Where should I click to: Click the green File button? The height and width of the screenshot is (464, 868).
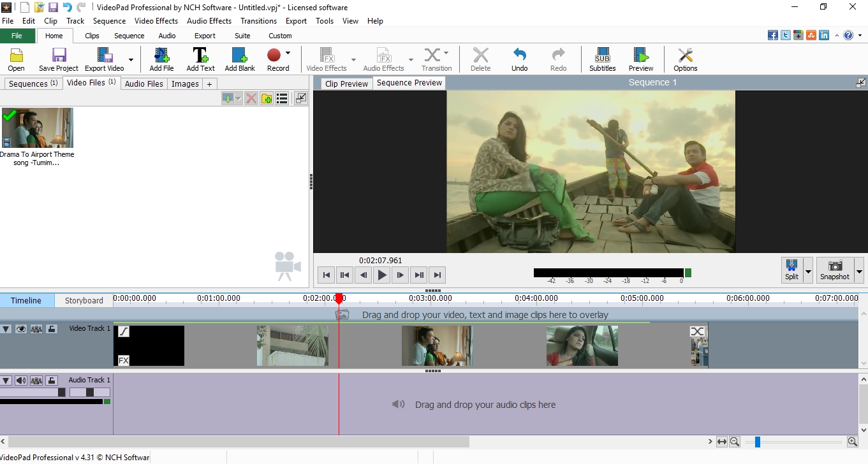tap(17, 36)
